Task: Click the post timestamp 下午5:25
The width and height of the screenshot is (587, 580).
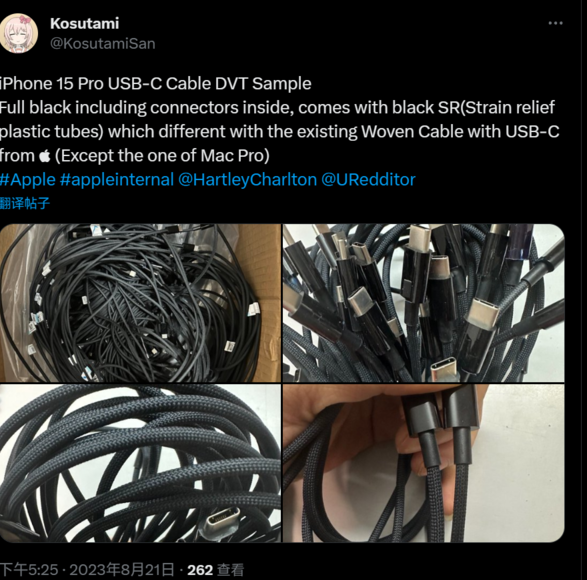Action: coord(29,570)
